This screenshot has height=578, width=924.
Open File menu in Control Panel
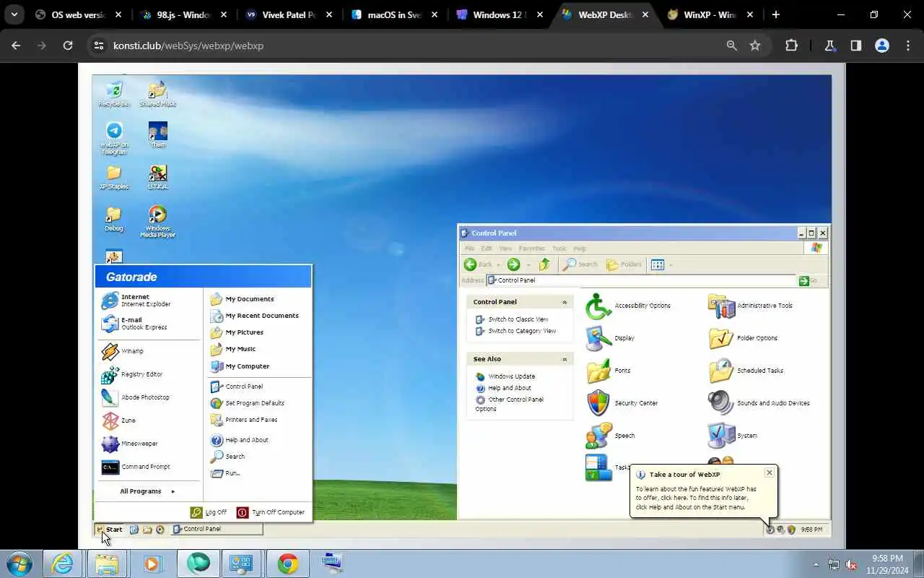[x=469, y=249]
